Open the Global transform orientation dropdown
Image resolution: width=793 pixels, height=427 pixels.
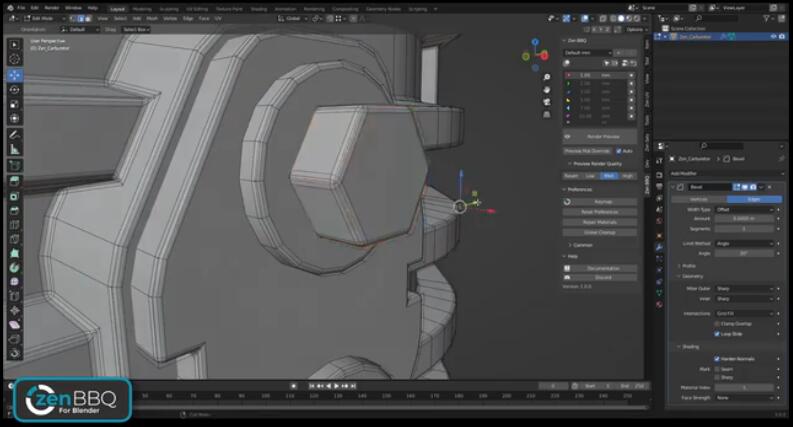293,18
